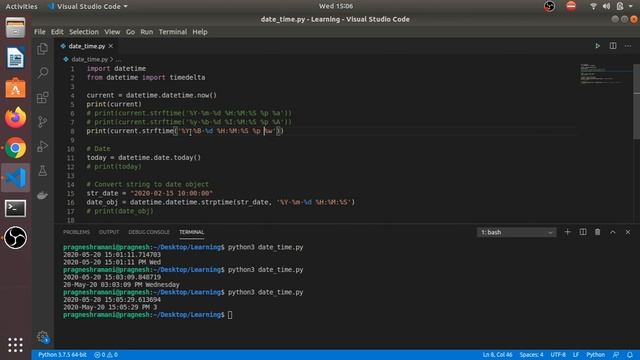This screenshot has width=640, height=360.
Task: Create a new terminal with plus icon
Action: (x=567, y=232)
